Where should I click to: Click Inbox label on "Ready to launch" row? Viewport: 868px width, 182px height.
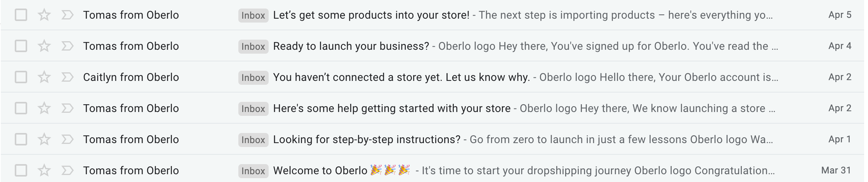click(253, 46)
